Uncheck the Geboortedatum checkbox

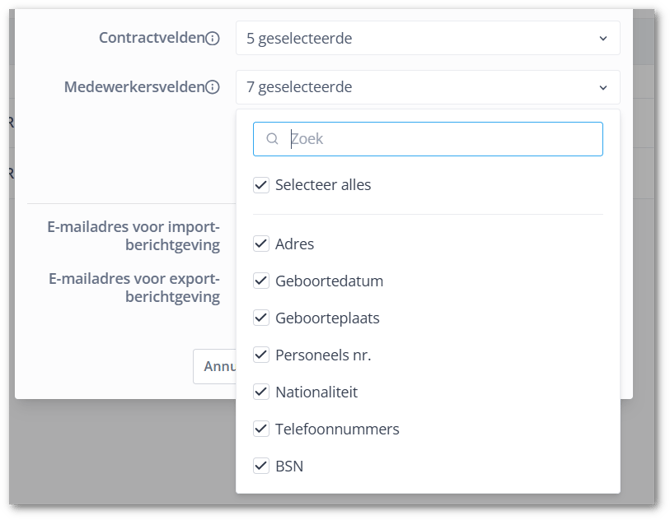(261, 281)
